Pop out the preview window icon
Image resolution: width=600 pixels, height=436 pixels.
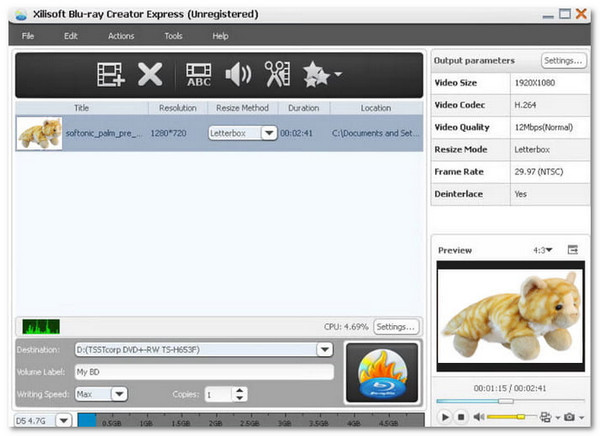click(x=572, y=250)
